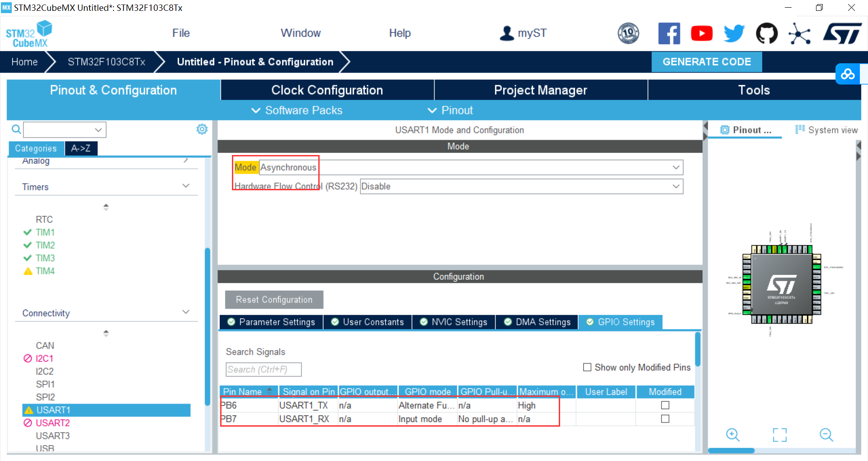Open the Twitter icon link
This screenshot has width=868, height=461.
click(734, 33)
